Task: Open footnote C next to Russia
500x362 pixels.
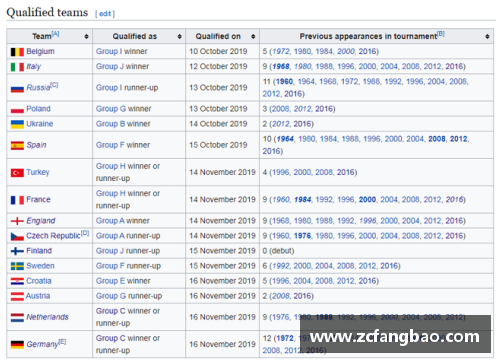Action: coord(54,85)
